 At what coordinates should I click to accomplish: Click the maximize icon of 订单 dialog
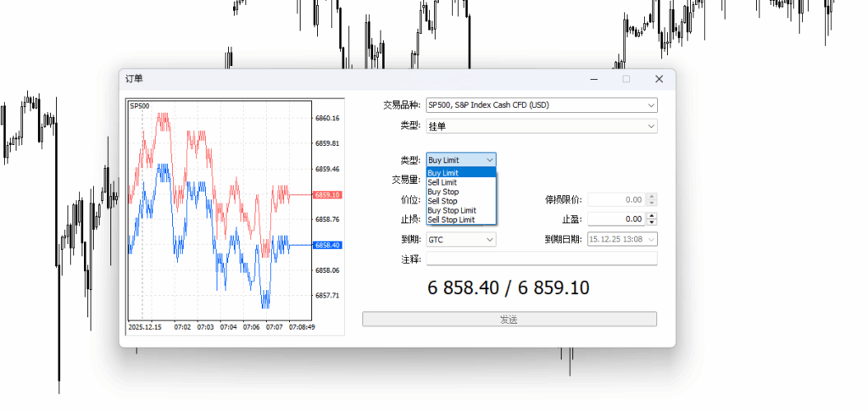[x=626, y=79]
